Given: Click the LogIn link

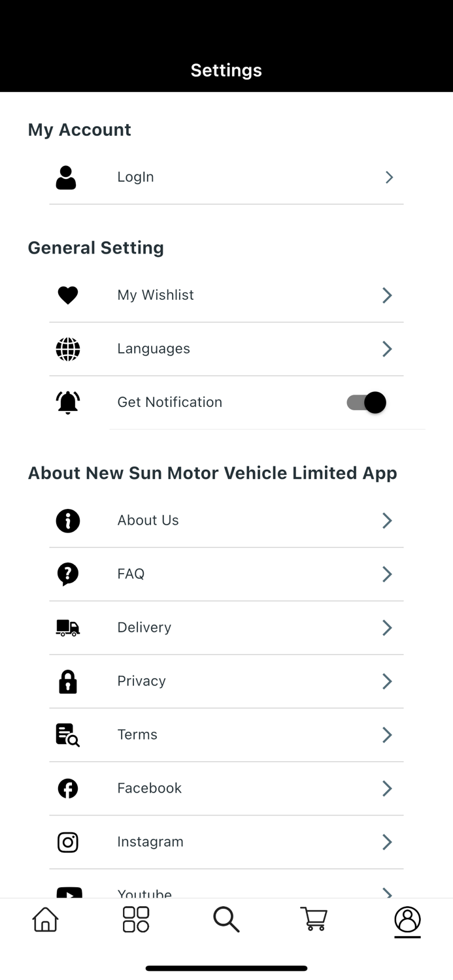Looking at the screenshot, I should (x=135, y=176).
